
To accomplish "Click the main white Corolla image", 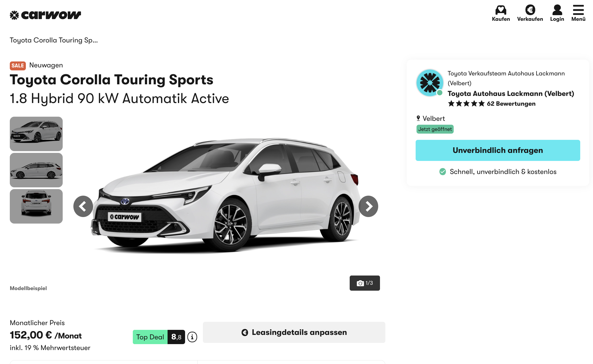I will click(226, 196).
